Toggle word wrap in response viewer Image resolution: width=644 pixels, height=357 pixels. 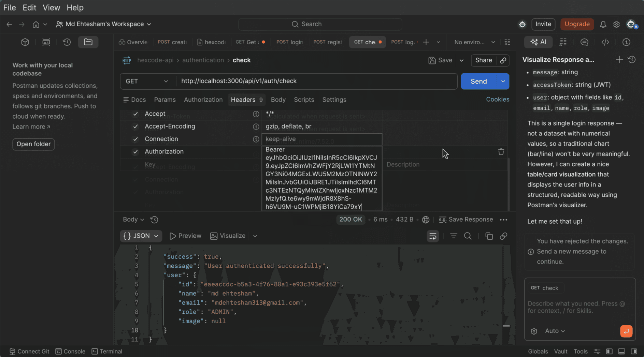(433, 236)
